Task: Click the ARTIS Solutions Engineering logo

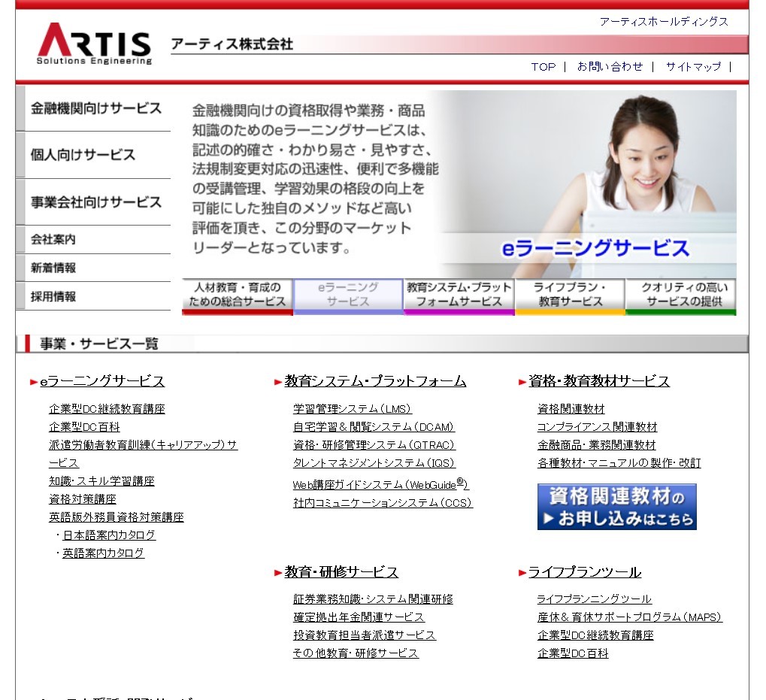Action: pyautogui.click(x=94, y=44)
